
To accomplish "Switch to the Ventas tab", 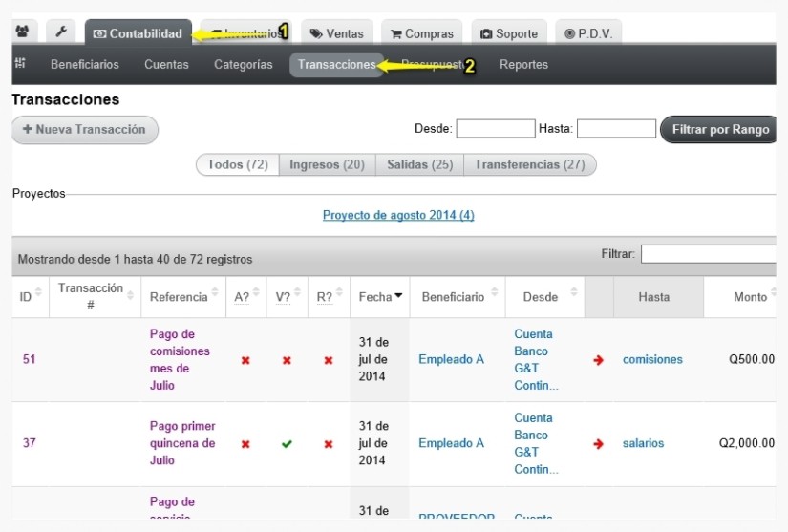I will point(337,33).
